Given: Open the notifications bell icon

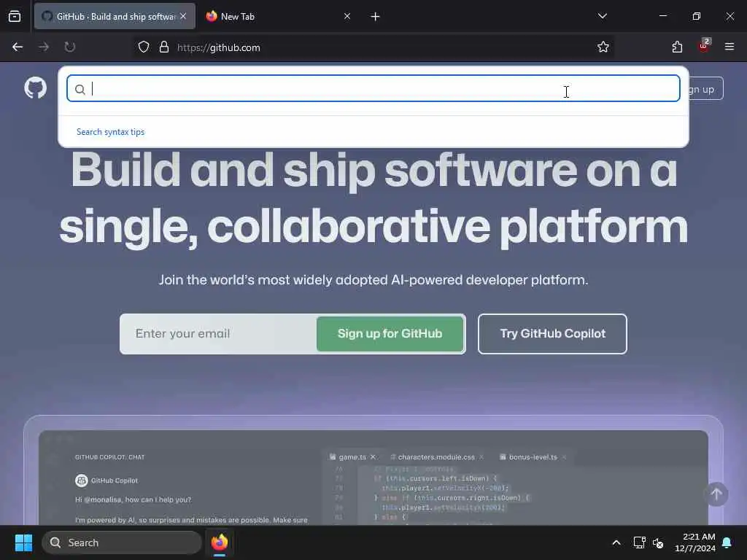Looking at the screenshot, I should 727,542.
